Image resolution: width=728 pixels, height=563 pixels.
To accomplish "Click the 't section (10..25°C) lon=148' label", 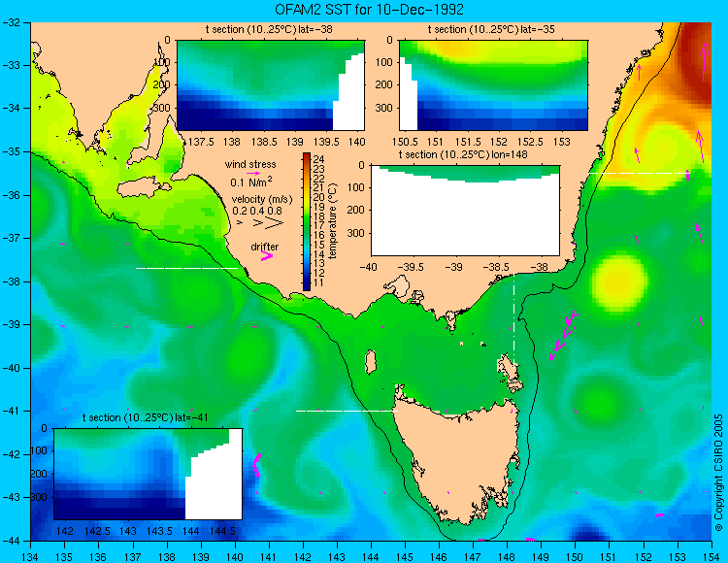I will tap(463, 154).
